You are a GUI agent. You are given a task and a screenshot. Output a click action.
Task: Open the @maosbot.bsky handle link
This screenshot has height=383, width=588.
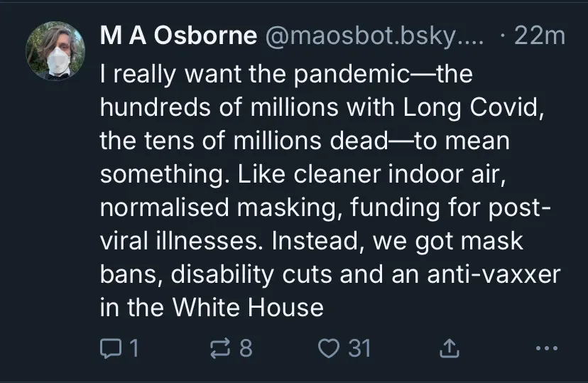(374, 36)
